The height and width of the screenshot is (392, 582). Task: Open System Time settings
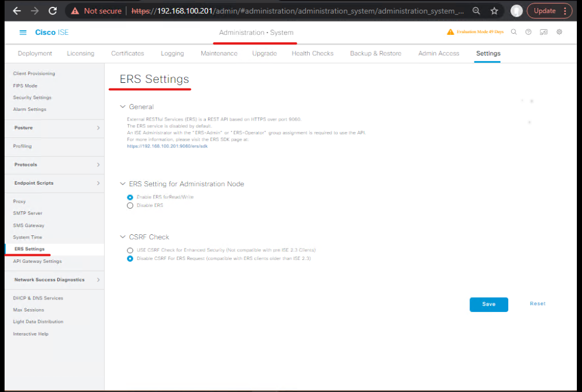pos(27,237)
